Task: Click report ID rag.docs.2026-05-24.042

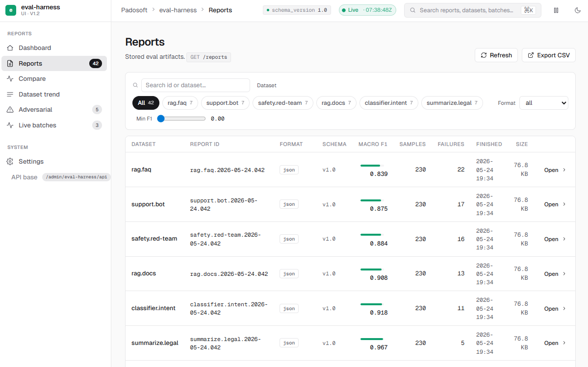Action: pos(229,274)
